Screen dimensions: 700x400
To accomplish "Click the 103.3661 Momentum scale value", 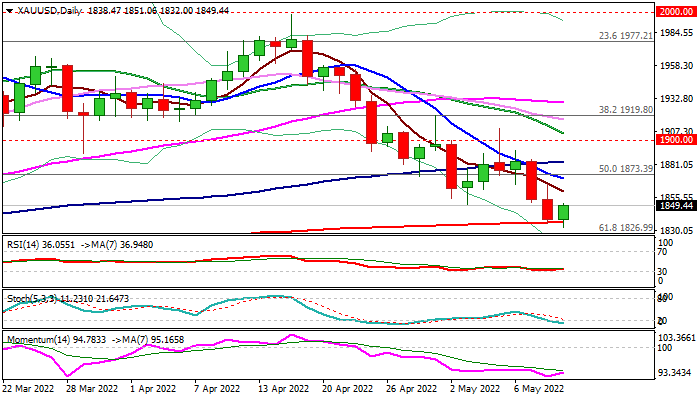I will [678, 338].
